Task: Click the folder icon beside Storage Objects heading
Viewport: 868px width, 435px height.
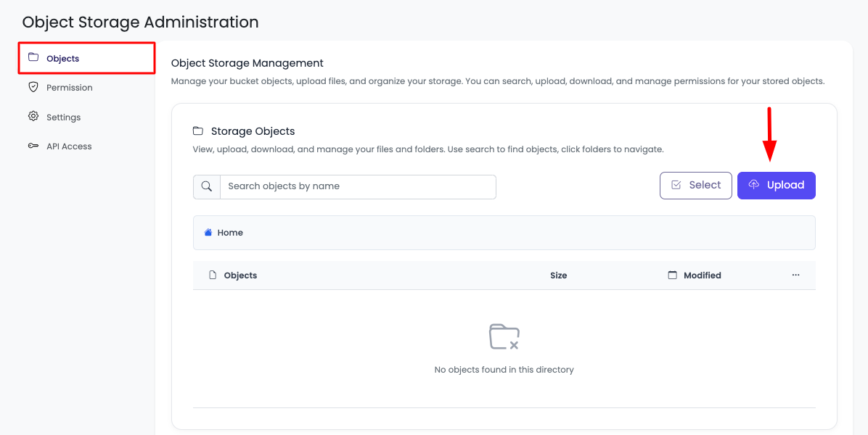Action: tap(198, 131)
